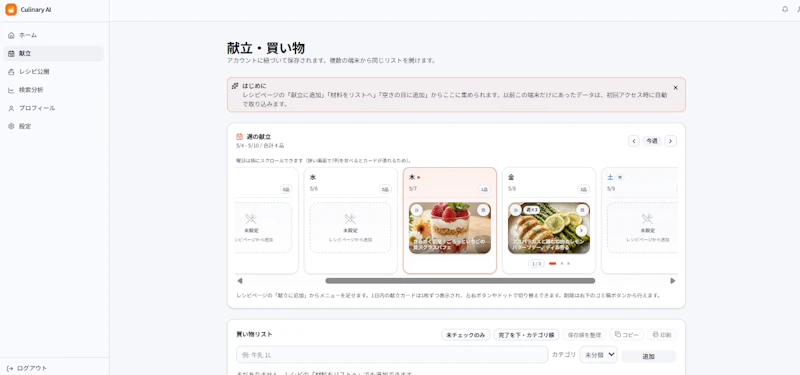Select the active red dot on Friday pager
800x375 pixels.
[553, 264]
